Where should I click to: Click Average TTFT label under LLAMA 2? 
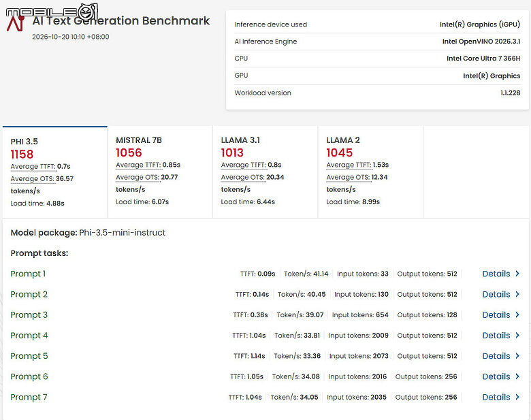click(349, 165)
